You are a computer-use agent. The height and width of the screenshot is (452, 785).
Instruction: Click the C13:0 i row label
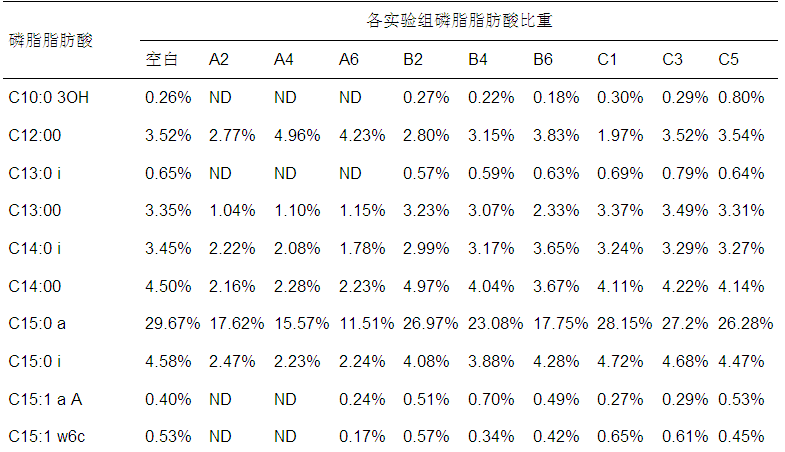[x=35, y=173]
